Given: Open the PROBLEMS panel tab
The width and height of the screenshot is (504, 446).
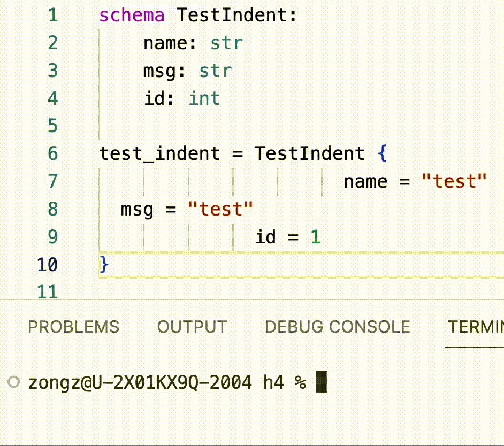Looking at the screenshot, I should click(x=74, y=327).
